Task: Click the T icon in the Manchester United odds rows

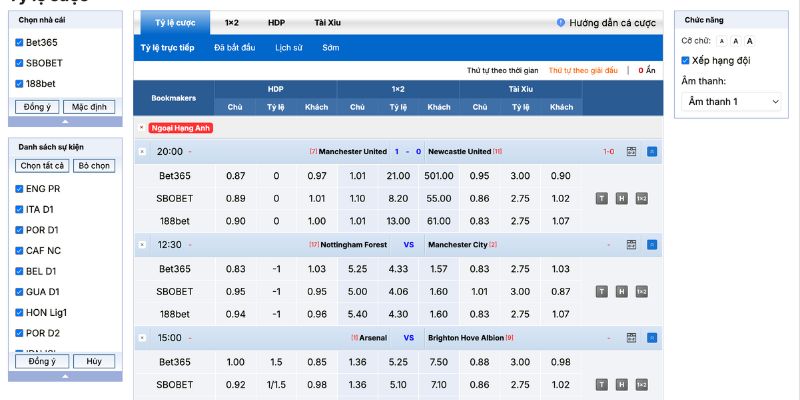Action: 602,198
